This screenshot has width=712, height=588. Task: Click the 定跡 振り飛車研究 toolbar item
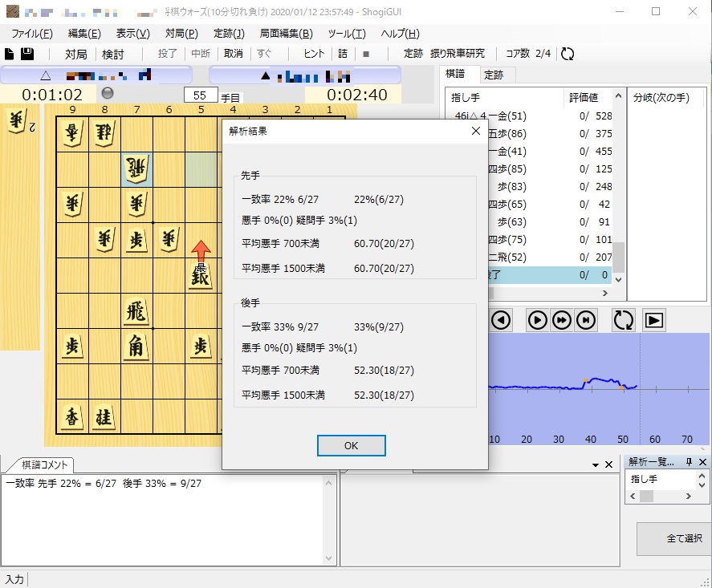(x=444, y=54)
